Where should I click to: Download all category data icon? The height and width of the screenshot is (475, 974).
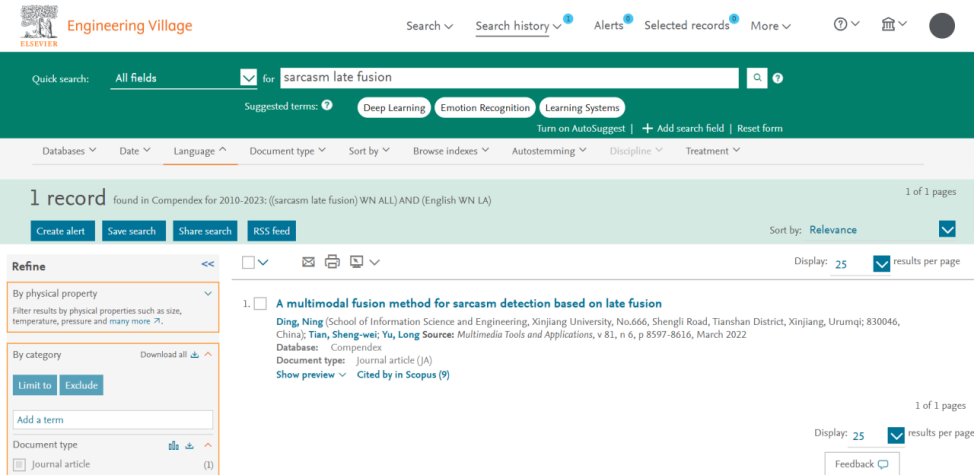click(194, 355)
